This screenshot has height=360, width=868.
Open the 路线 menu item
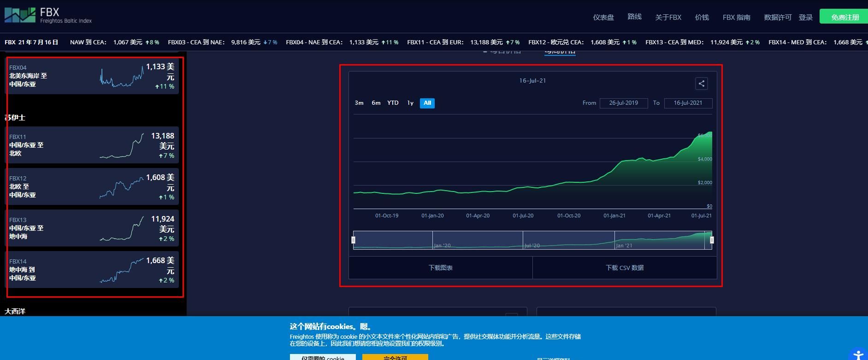pyautogui.click(x=634, y=17)
